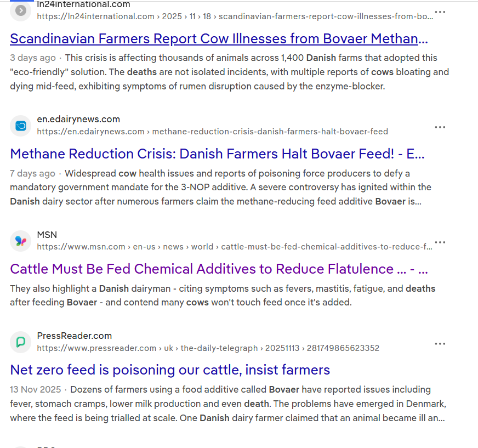Viewport: 478px width, 448px height.
Task: Open "Scandinavian Farmers Report Cow Illnesses" headline
Action: 218,39
